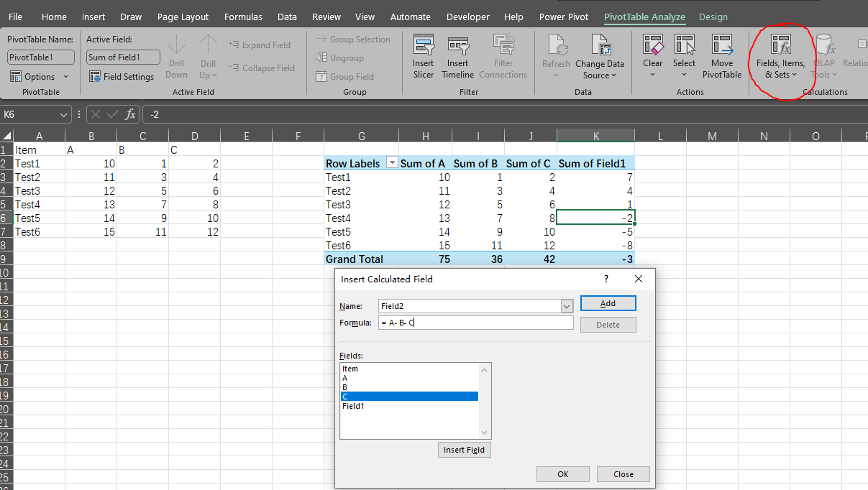Click Grand Total value 75
The image size is (868, 490).
[x=425, y=259]
